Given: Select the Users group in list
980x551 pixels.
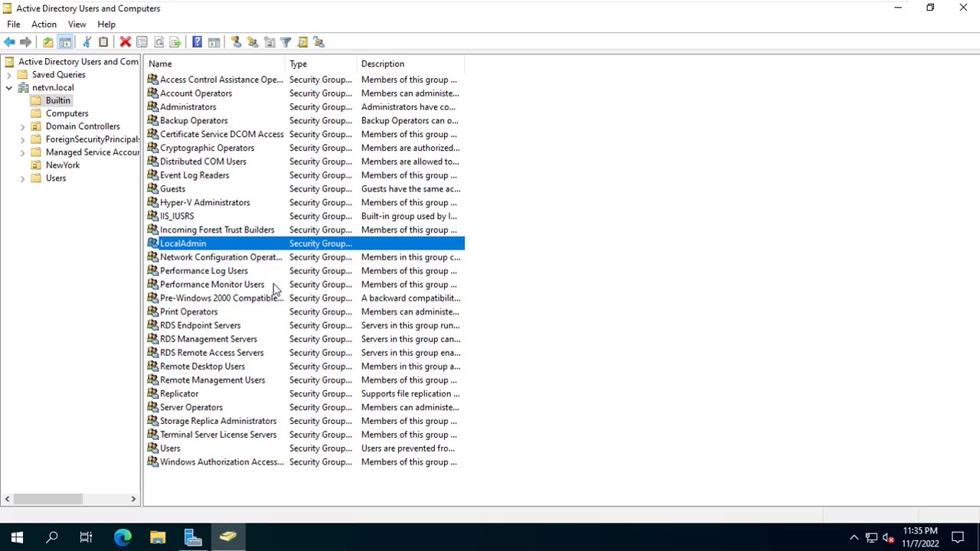Looking at the screenshot, I should coord(305,448).
